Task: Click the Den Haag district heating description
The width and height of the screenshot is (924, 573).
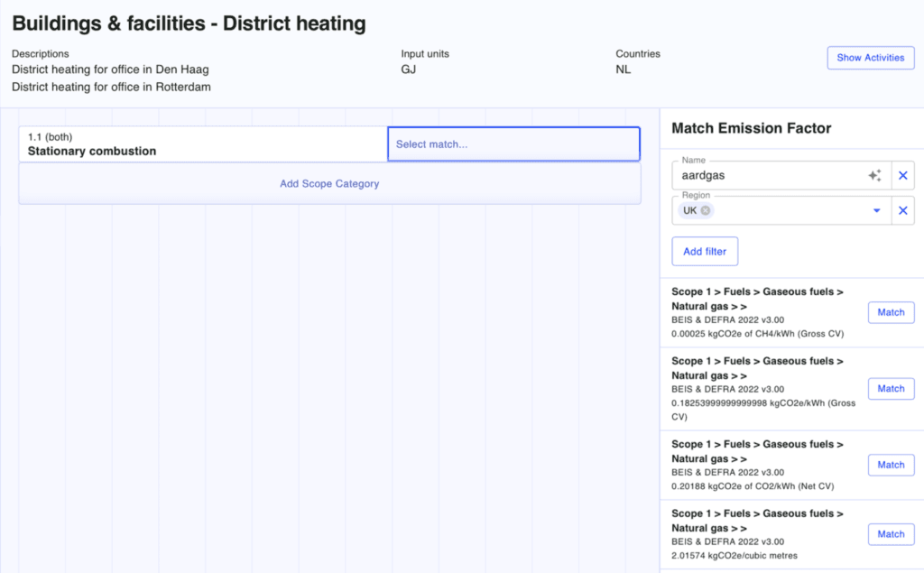Action: 110,69
